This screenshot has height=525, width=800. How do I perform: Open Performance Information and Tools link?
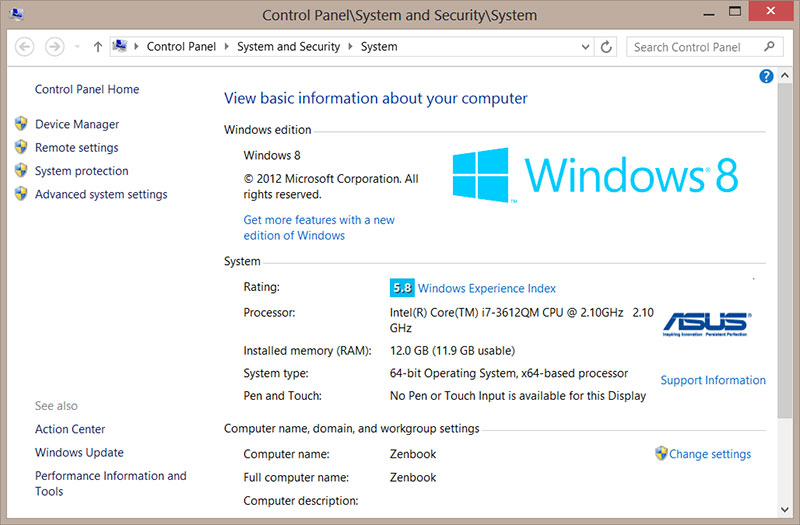point(111,483)
